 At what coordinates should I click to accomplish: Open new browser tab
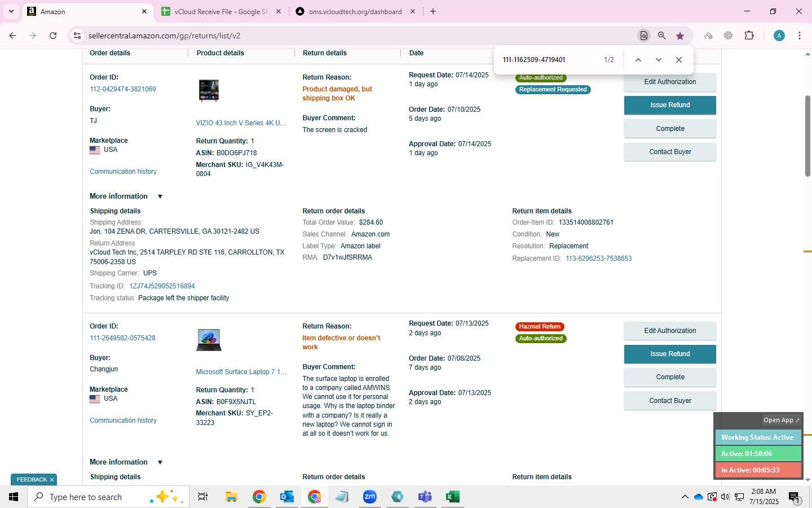point(433,11)
